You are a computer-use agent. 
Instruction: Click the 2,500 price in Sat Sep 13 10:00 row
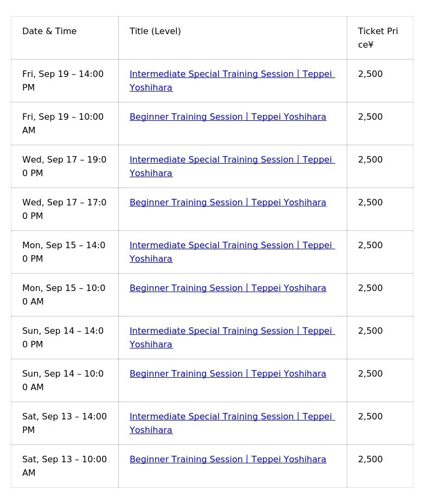371,460
